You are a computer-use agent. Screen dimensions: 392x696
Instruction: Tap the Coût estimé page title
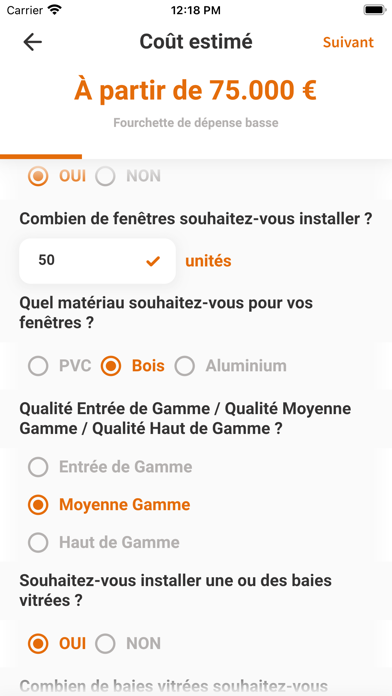(196, 42)
